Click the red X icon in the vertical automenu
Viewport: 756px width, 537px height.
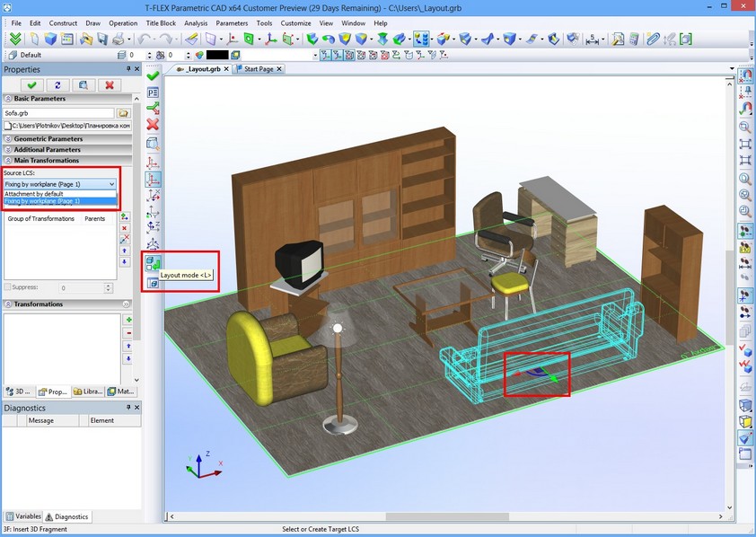(x=153, y=124)
